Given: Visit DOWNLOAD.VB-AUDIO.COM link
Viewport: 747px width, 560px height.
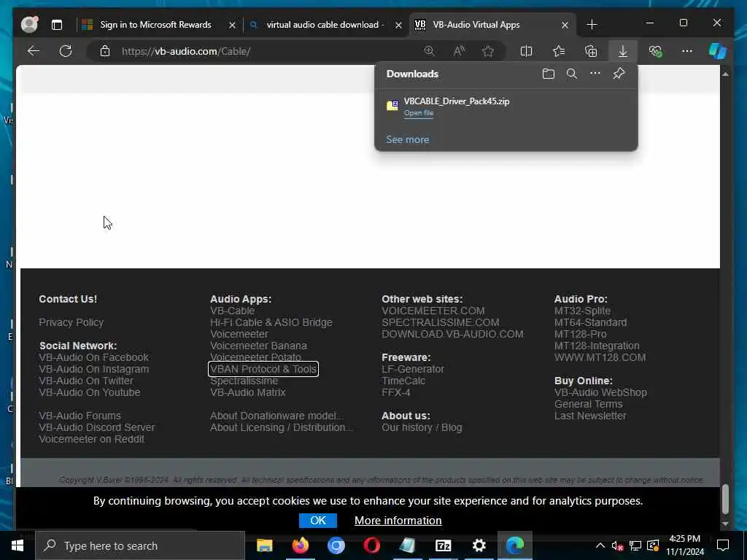Looking at the screenshot, I should click(452, 334).
